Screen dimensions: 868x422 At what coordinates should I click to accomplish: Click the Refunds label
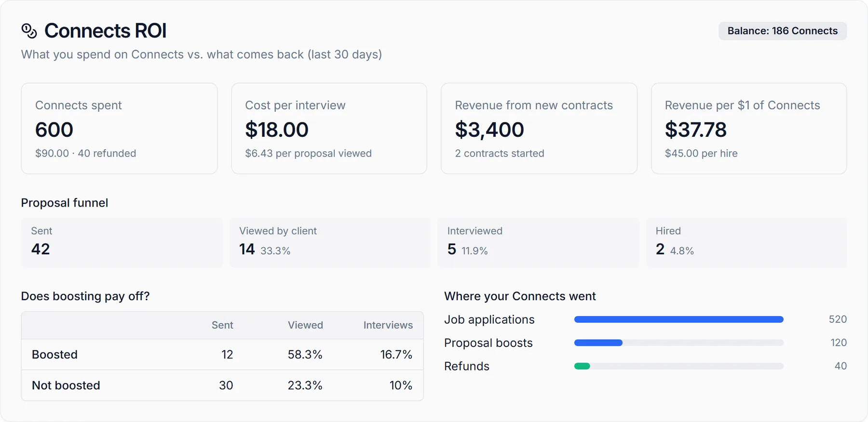466,366
